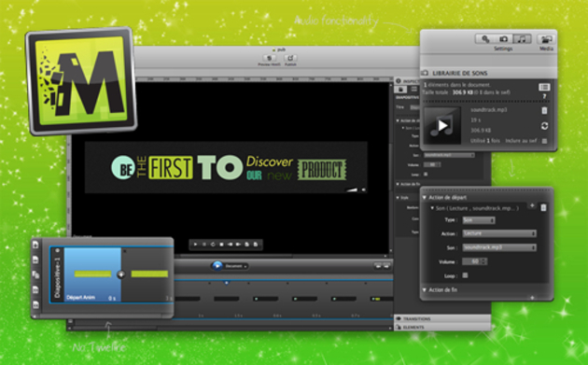Enable the Loop checkbox in enlarged panel

[x=465, y=275]
